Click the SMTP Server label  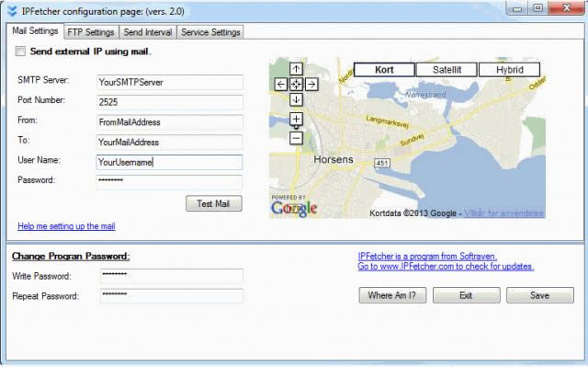43,80
